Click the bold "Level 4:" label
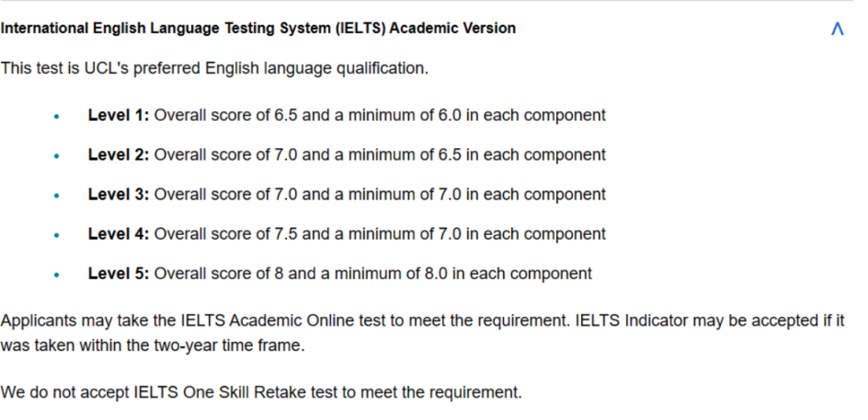This screenshot has width=868, height=420. 118,234
